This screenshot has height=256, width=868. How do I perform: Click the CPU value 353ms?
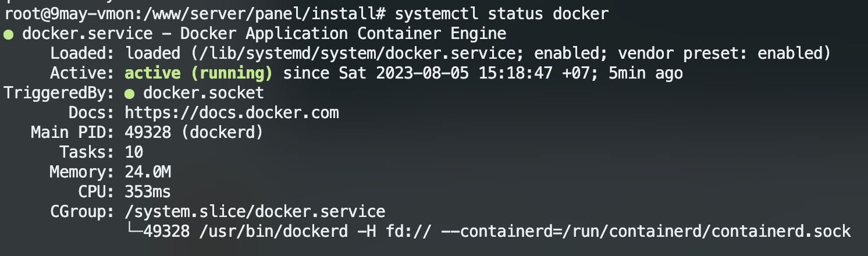pyautogui.click(x=148, y=191)
